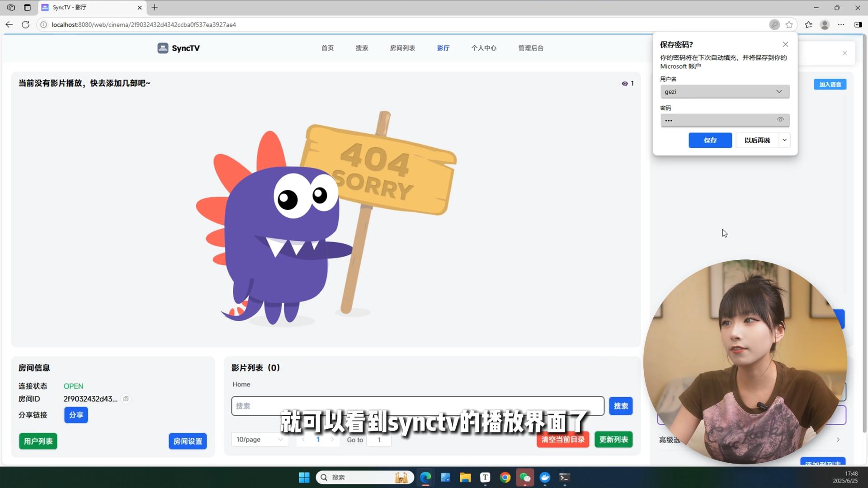The image size is (868, 488).
Task: Expand the 10/page dropdown
Action: pyautogui.click(x=260, y=439)
